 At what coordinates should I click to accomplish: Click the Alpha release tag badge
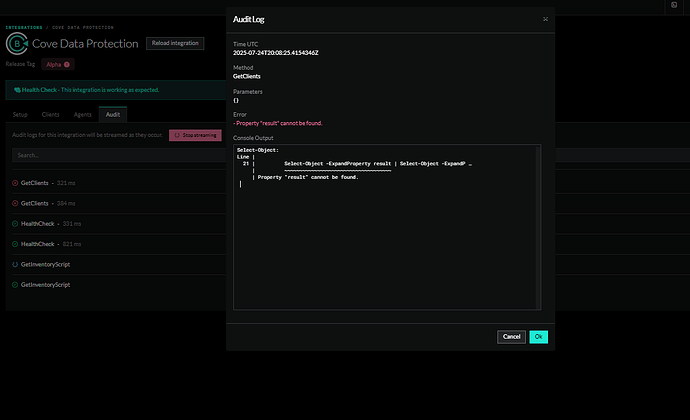click(58, 64)
